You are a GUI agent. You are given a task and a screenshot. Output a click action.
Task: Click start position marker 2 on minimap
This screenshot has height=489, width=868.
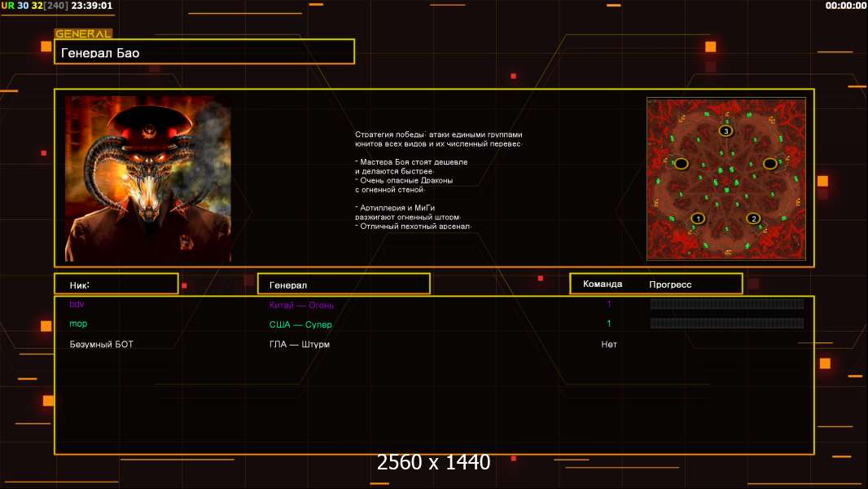click(753, 218)
